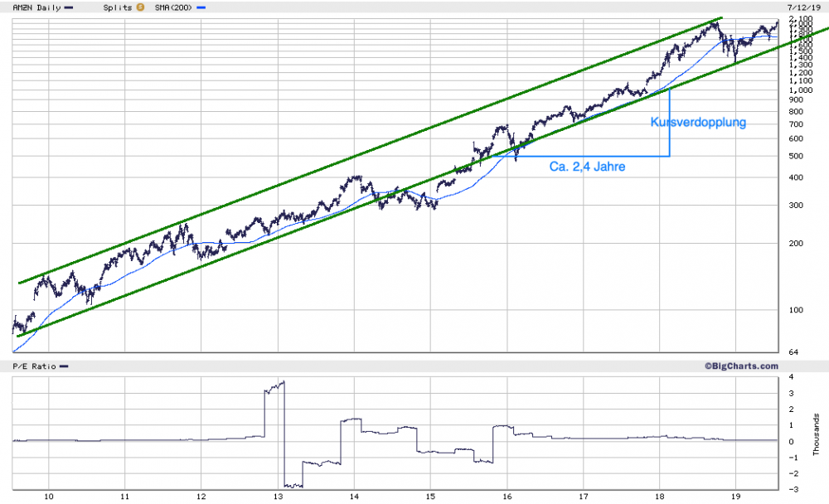Screen dimensions: 829x504
Task: Select the AMZN Daily price line icon
Action: coord(69,7)
